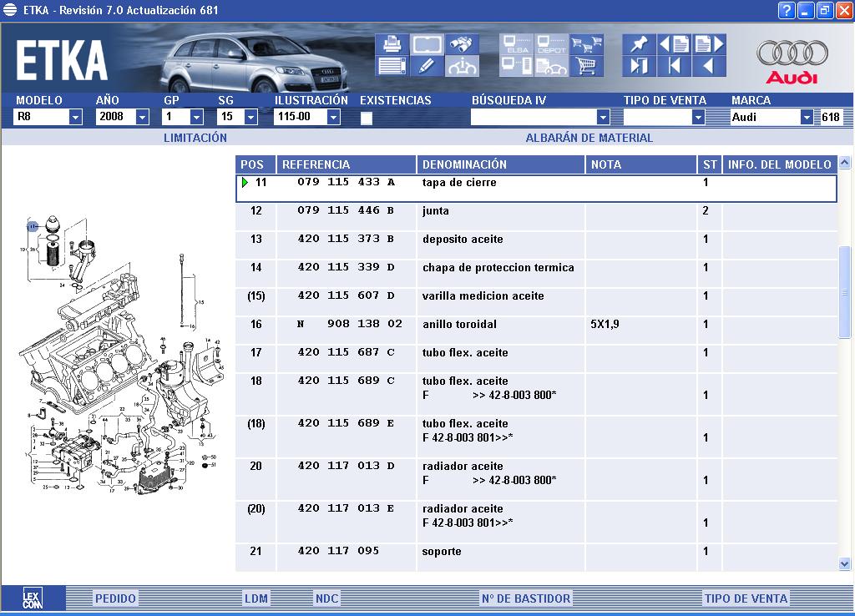The height and width of the screenshot is (616, 855).
Task: Go to previous page icon
Action: (x=674, y=43)
